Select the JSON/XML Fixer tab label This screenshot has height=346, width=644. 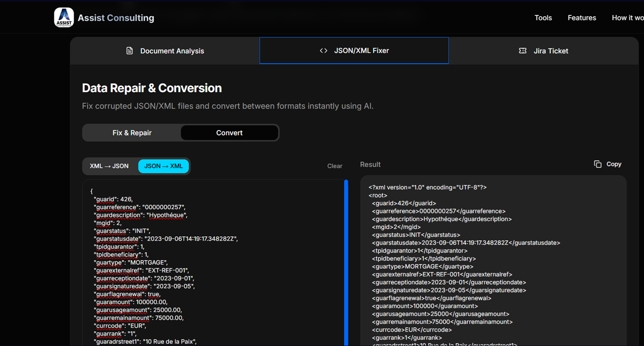362,51
